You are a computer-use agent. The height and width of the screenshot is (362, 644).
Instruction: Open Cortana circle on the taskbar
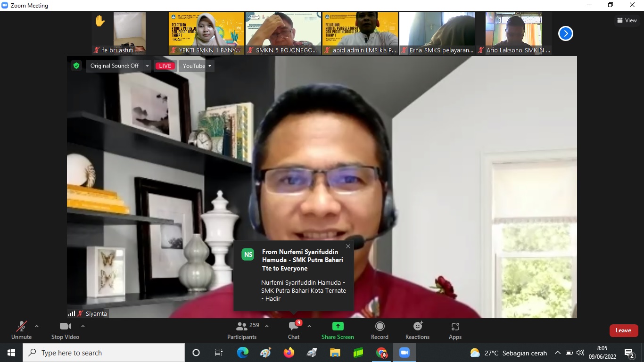point(196,353)
